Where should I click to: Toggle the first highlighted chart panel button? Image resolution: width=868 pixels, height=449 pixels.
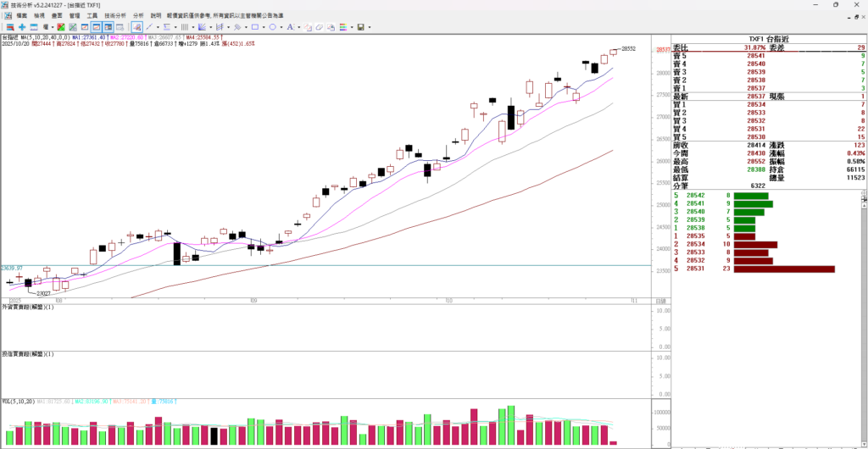pyautogui.click(x=96, y=27)
